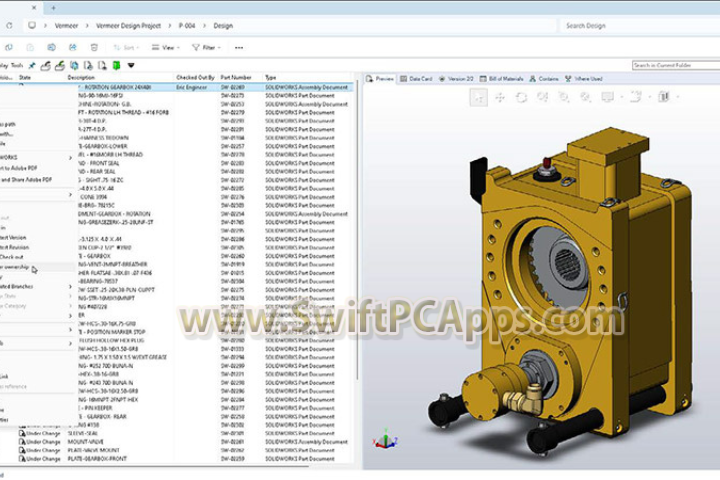
Task: Click the Description column header
Action: pyautogui.click(x=81, y=78)
